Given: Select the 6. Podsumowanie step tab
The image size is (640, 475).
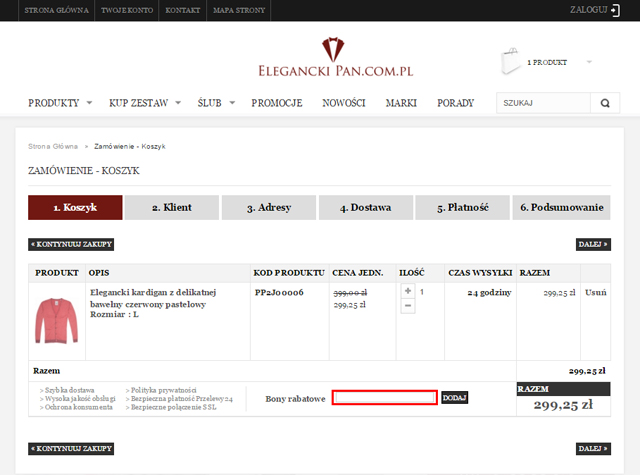Looking at the screenshot, I should (562, 207).
